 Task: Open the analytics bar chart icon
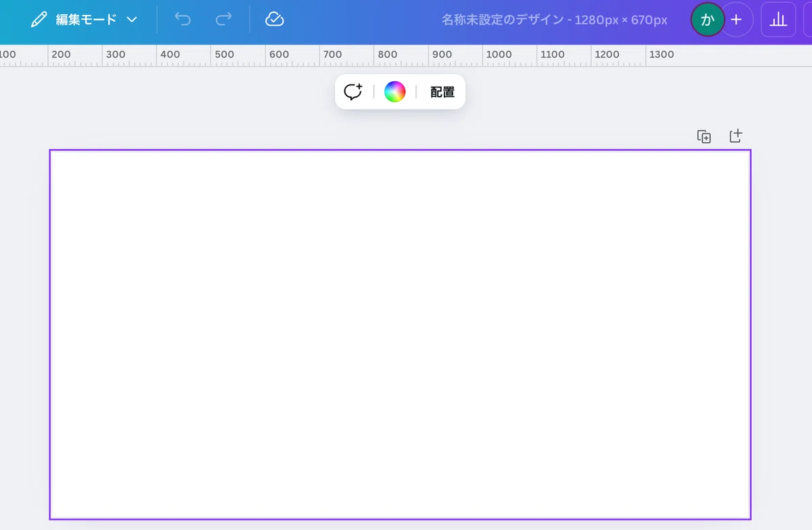tap(778, 20)
